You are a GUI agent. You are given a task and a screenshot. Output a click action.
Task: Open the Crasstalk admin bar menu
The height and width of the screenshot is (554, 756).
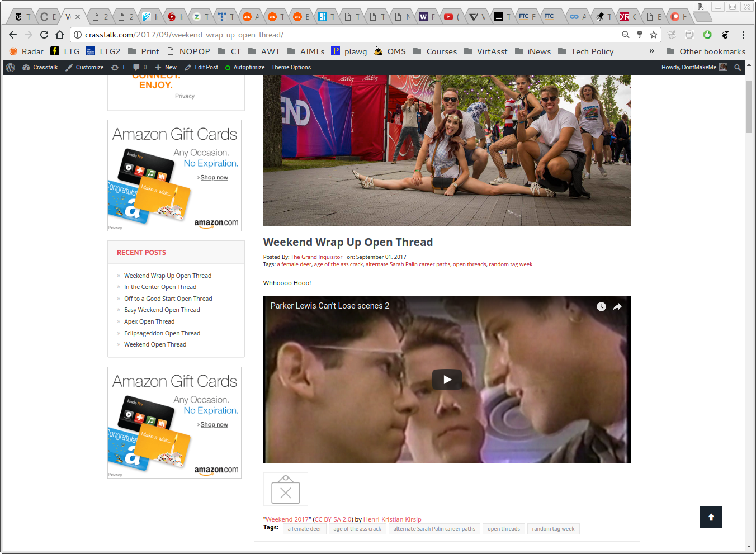(40, 67)
